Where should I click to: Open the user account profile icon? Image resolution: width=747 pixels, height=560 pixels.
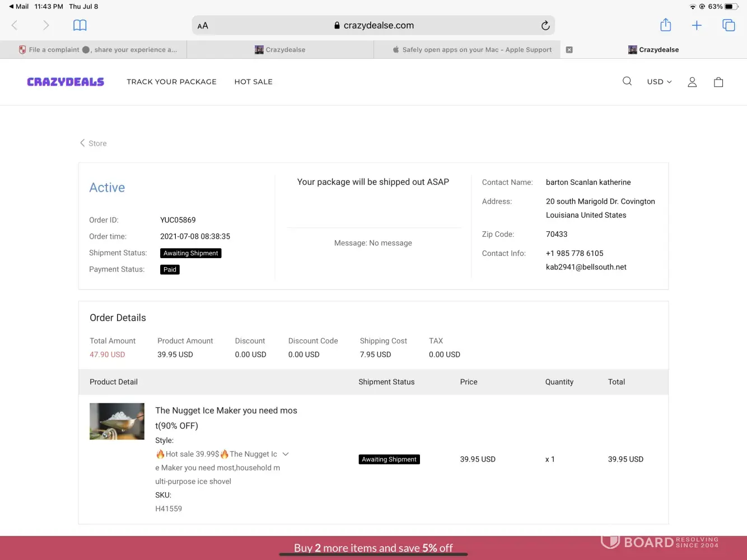tap(692, 82)
